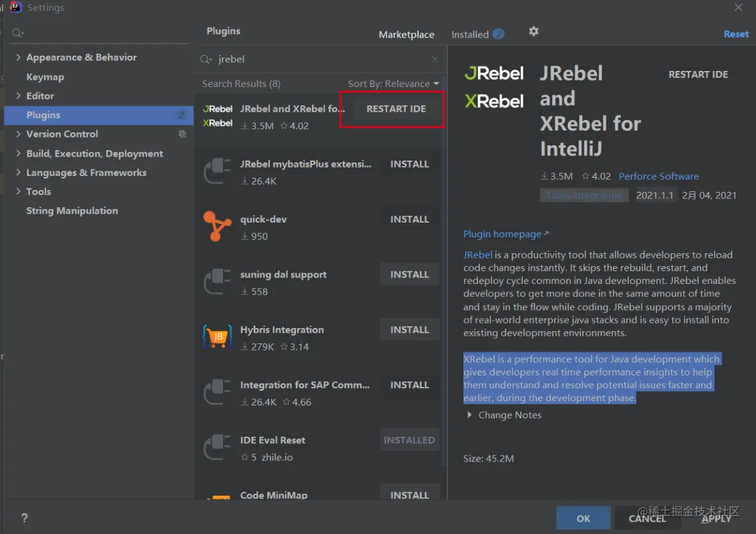Install Hybris Integration plugin

tap(410, 329)
